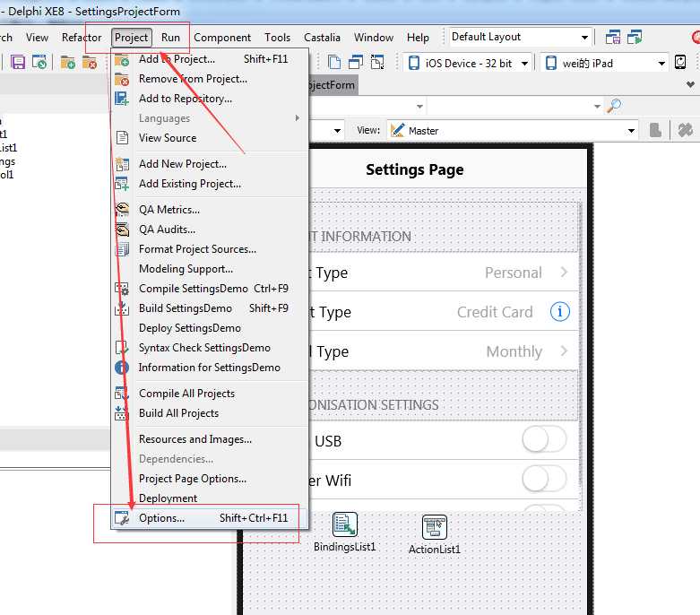Click the blue Information icon in menu
The width and height of the screenshot is (700, 615).
[122, 368]
